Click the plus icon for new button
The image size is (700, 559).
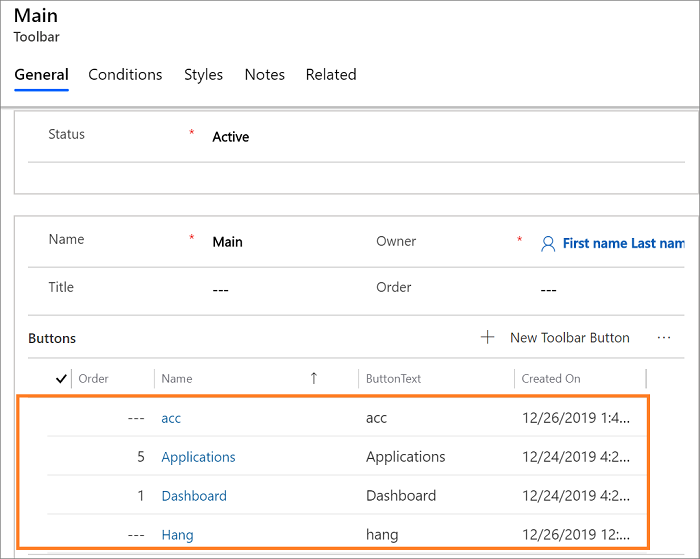point(488,337)
